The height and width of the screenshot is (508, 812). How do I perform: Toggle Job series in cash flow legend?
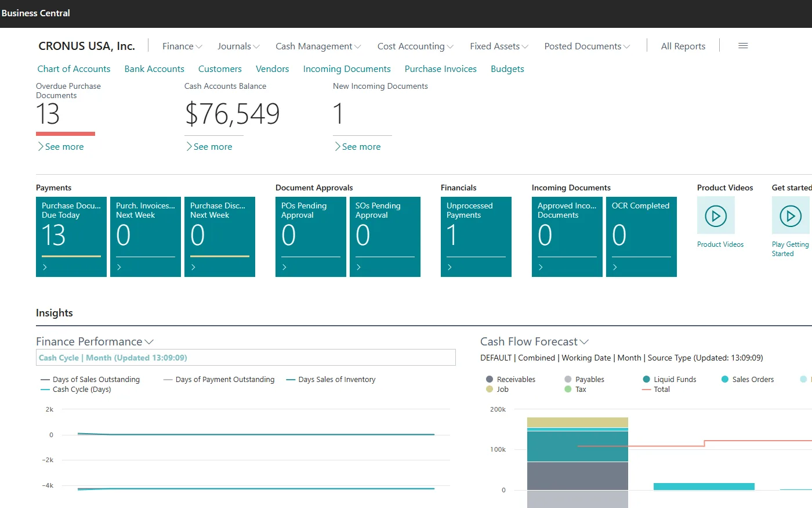pyautogui.click(x=497, y=390)
